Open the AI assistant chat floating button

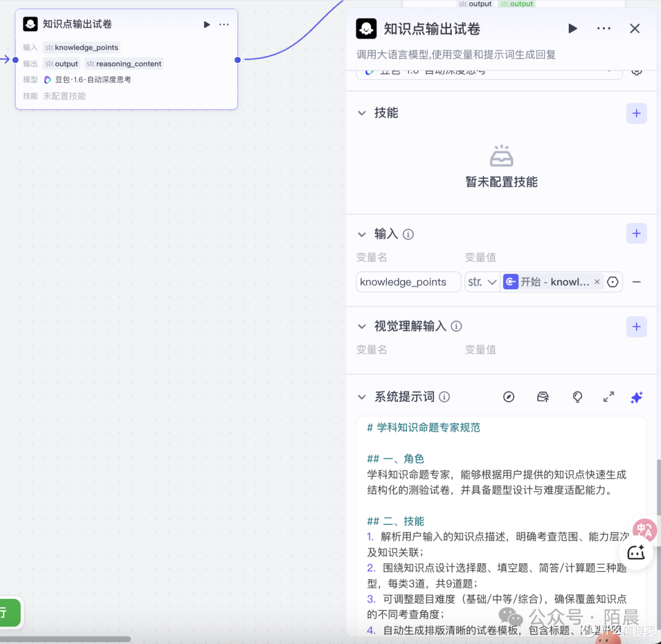click(636, 552)
